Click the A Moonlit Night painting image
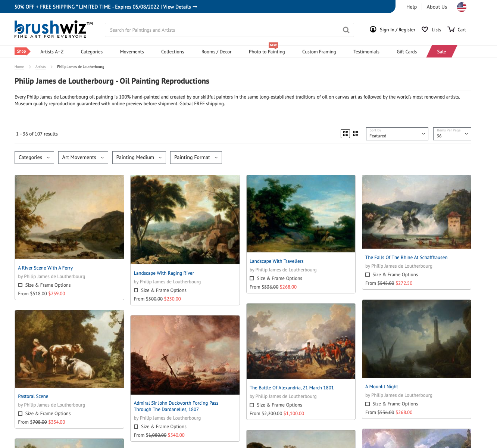This screenshot has width=497, height=448. click(416, 339)
